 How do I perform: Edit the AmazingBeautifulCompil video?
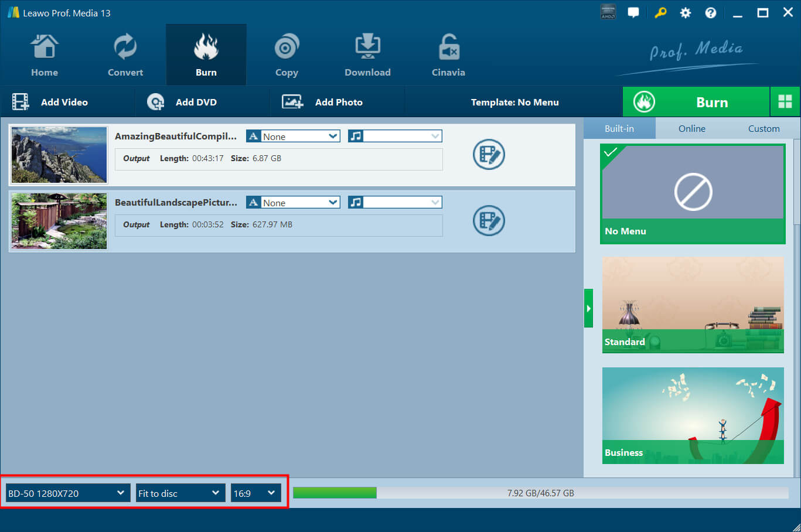point(489,154)
